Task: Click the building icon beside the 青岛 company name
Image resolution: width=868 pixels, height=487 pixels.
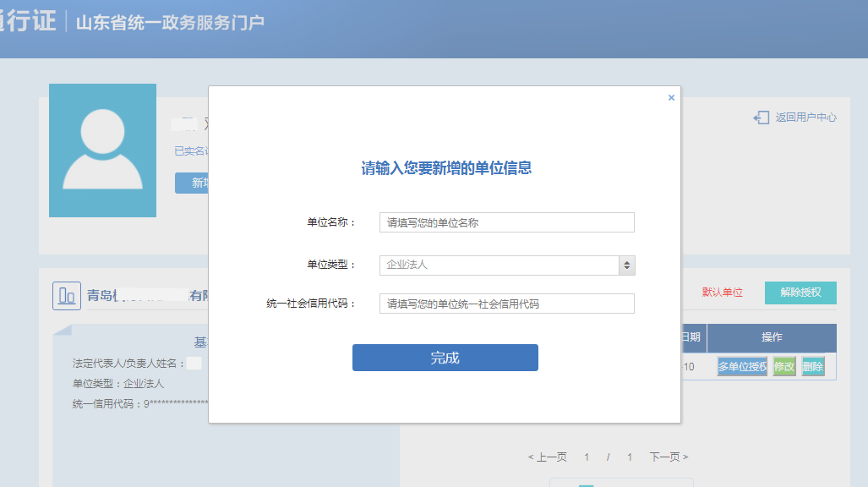Action: click(x=66, y=295)
